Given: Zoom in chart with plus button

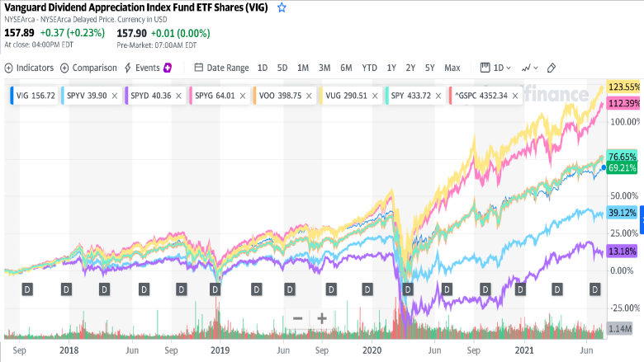Looking at the screenshot, I should (322, 318).
